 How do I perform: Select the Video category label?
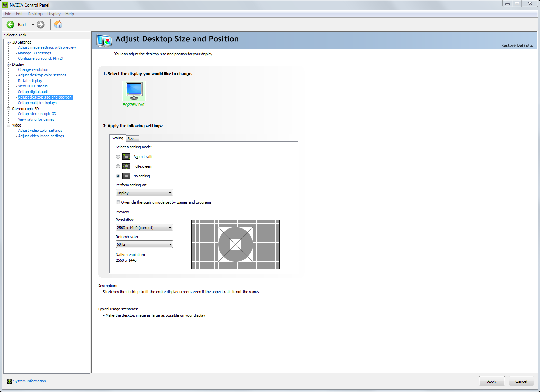click(x=17, y=125)
